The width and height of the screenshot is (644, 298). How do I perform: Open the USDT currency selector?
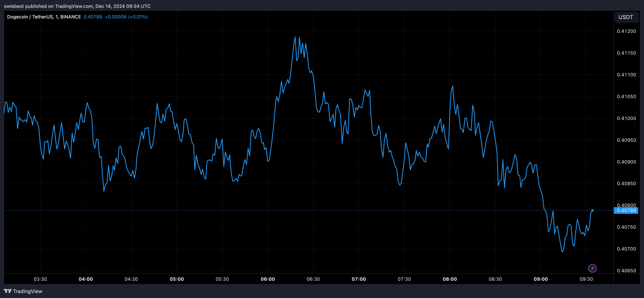click(626, 17)
